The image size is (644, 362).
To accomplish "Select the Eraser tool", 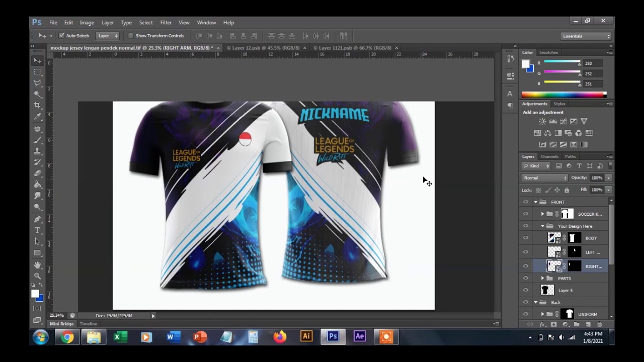I will tap(38, 173).
